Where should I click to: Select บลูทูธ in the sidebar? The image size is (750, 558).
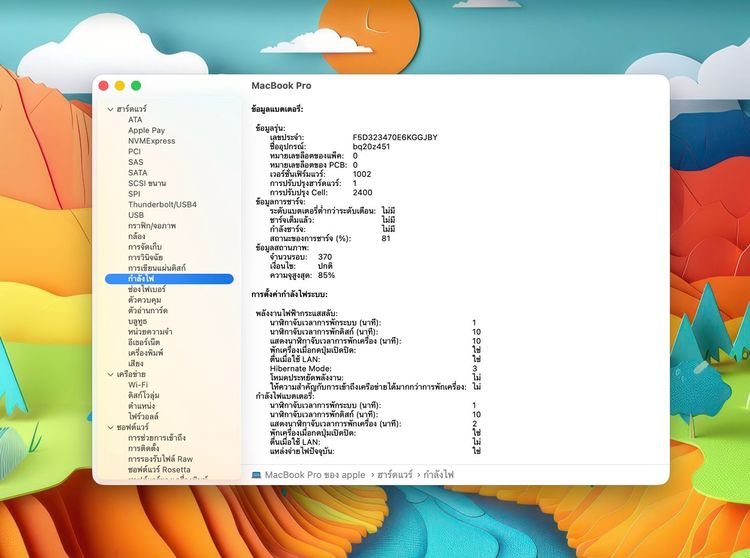pos(137,321)
